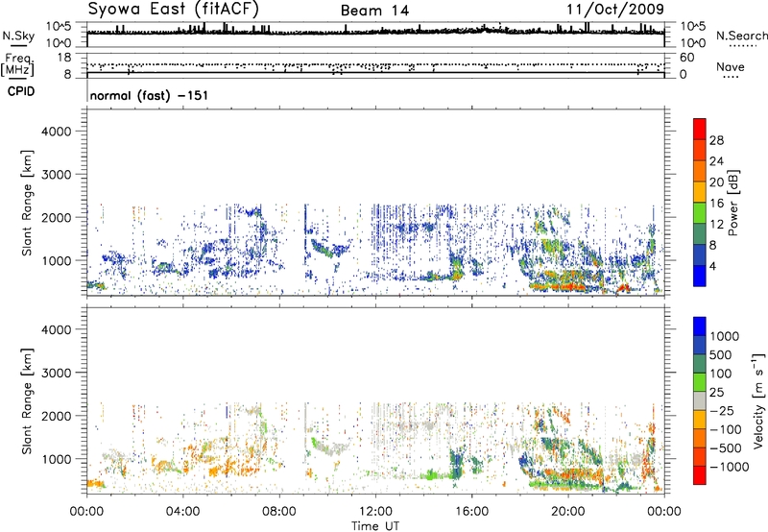Click the red bottom of velocity colorbar
Viewport: 768px width, 532px height.
pyautogui.click(x=700, y=475)
